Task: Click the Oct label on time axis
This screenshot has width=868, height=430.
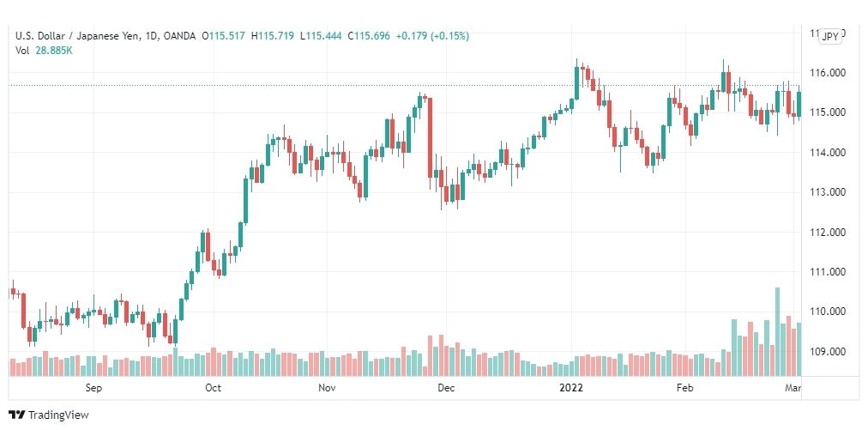Action: (213, 388)
